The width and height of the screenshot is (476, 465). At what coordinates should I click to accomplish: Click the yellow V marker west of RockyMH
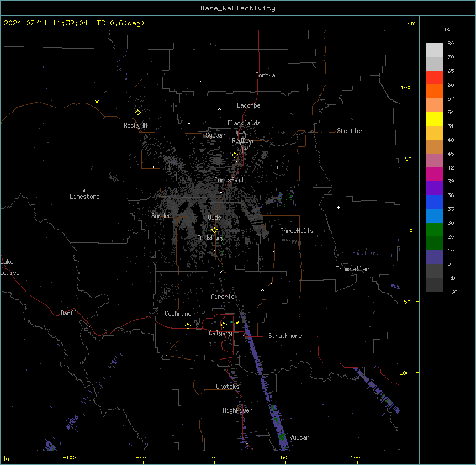pyautogui.click(x=97, y=102)
